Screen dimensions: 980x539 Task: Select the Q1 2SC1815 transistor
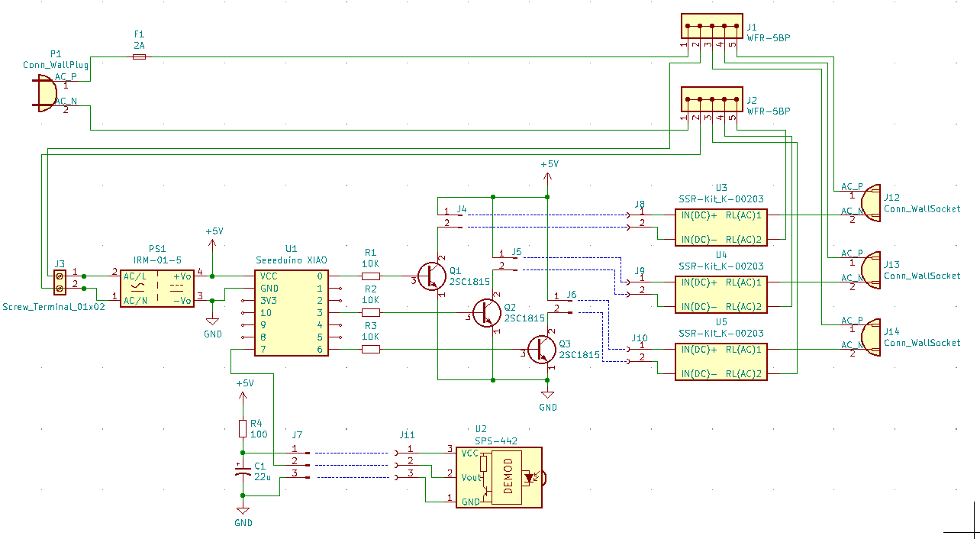pyautogui.click(x=433, y=276)
